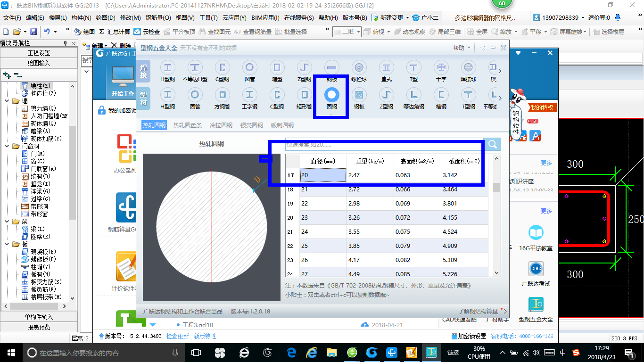Click the save icon in main toolbar
Screen dimensions: 644x362
(x=33, y=32)
